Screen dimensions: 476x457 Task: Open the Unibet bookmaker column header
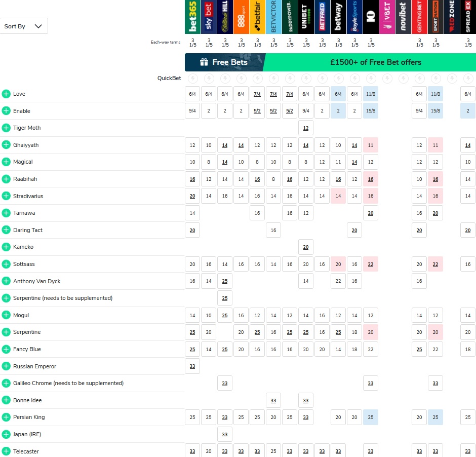(306, 17)
